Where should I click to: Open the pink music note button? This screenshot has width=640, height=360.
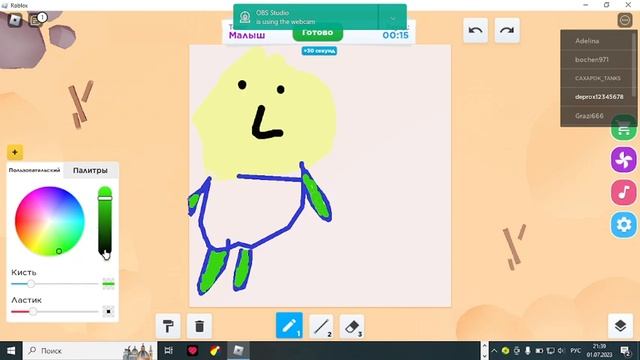624,192
